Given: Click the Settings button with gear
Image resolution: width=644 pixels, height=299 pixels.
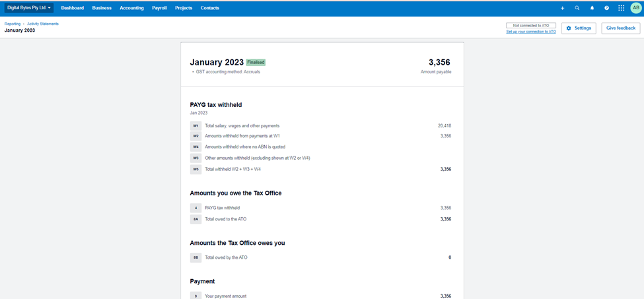Looking at the screenshot, I should pyautogui.click(x=579, y=28).
